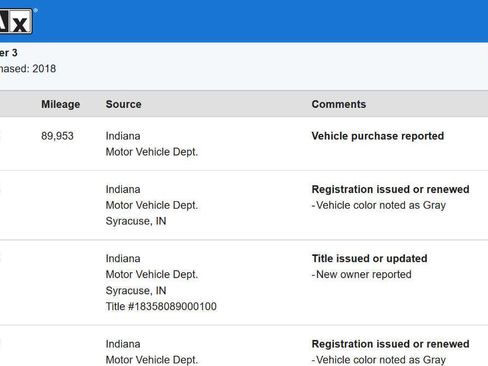
Task: Click Vehicle purchase reported comment
Action: pyautogui.click(x=378, y=136)
